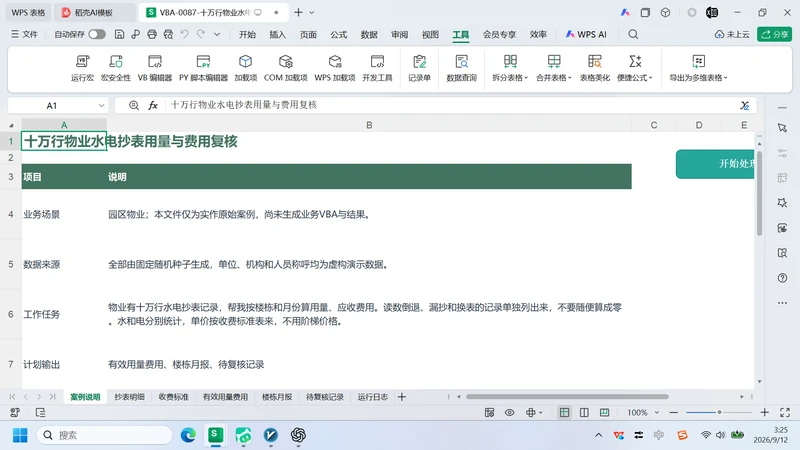Screen dimensions: 800x450
Task: Open 数据查询 tool
Action: pyautogui.click(x=461, y=68)
